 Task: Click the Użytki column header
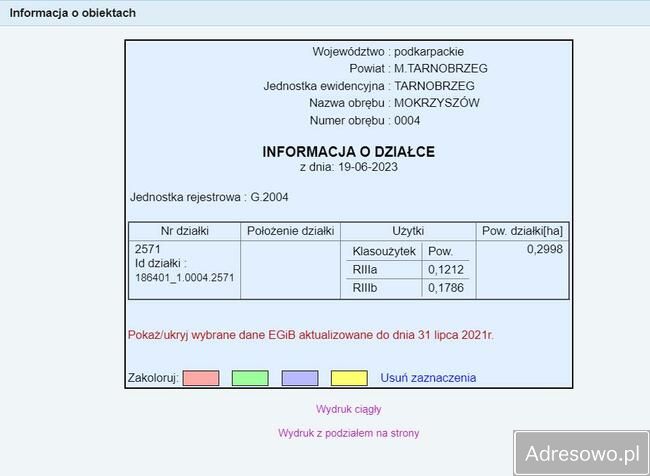pyautogui.click(x=408, y=231)
